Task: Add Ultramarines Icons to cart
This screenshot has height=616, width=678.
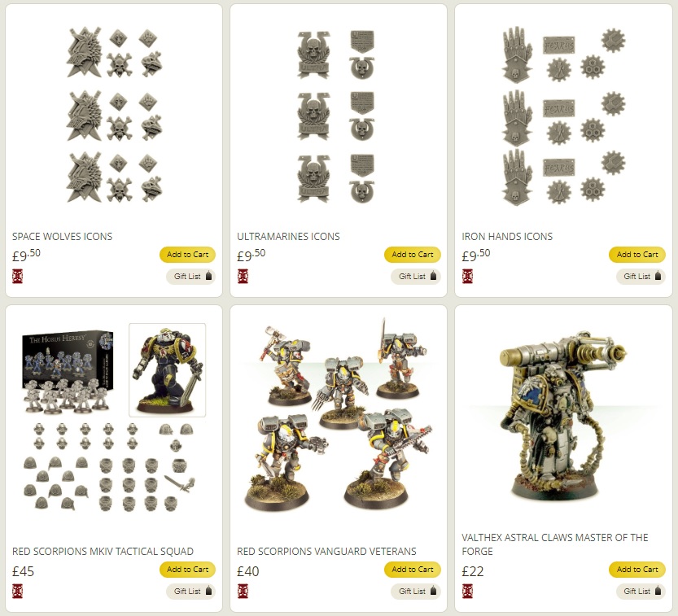Action: (412, 255)
